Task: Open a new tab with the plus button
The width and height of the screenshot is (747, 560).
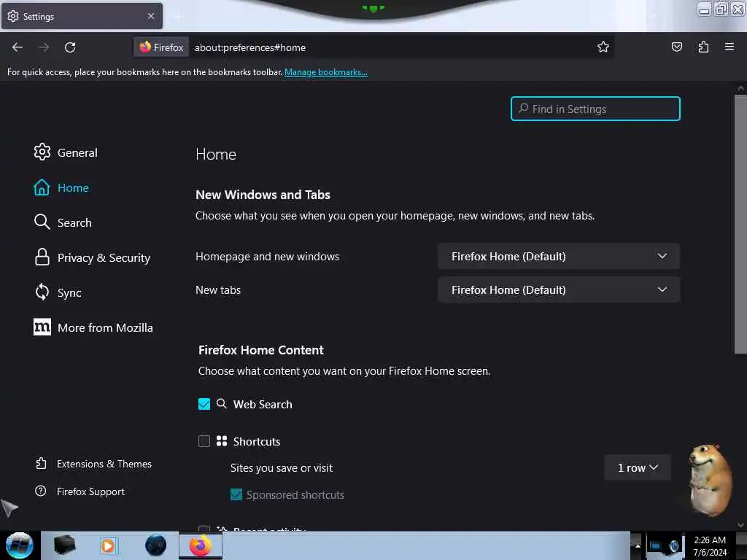Action: [178, 17]
